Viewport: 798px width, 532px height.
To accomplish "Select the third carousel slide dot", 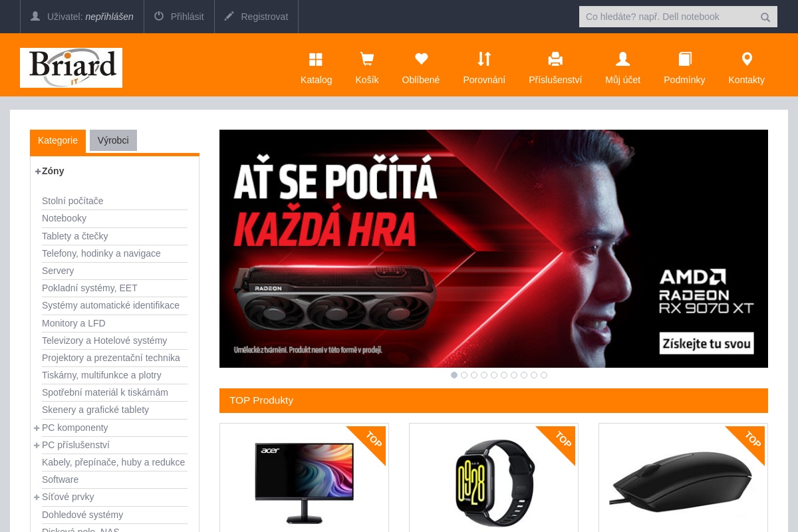I will 474,375.
